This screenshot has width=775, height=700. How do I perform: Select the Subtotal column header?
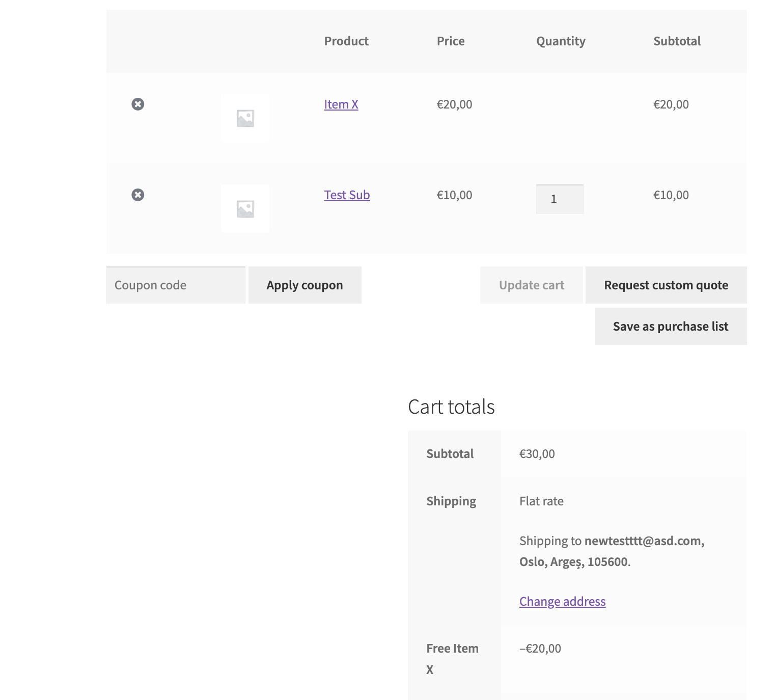677,41
